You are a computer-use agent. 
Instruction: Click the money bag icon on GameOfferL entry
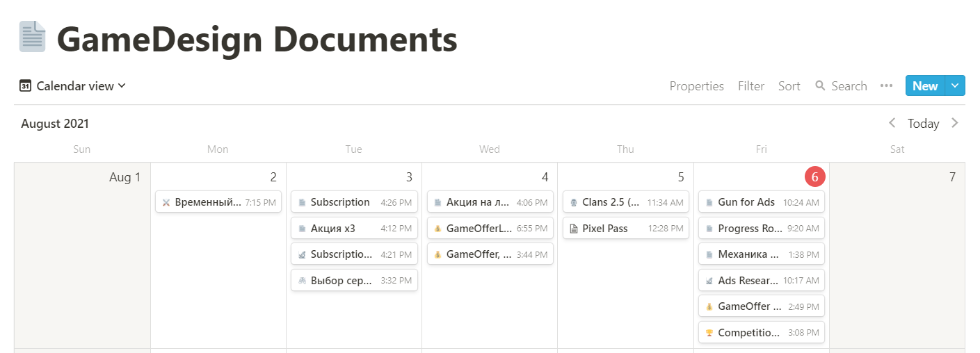pyautogui.click(x=437, y=229)
